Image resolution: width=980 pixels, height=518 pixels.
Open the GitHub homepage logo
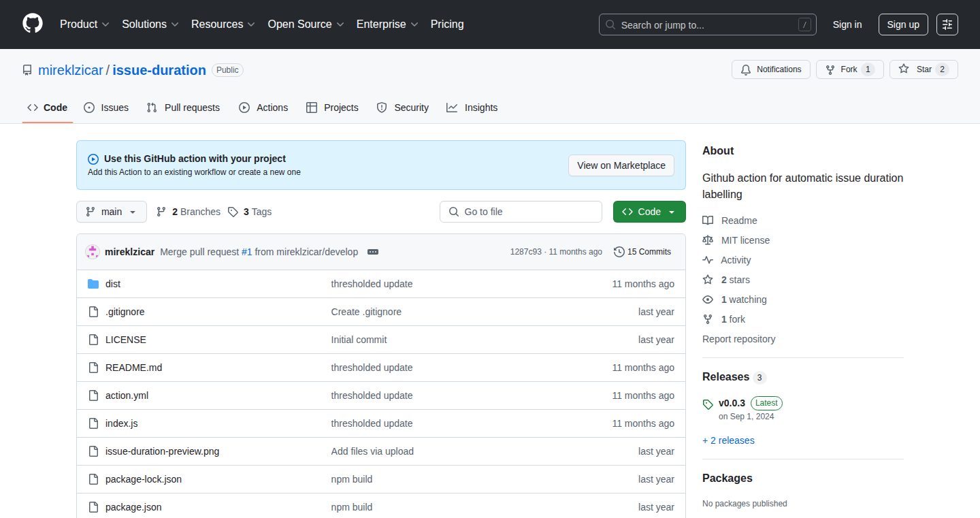click(x=33, y=25)
